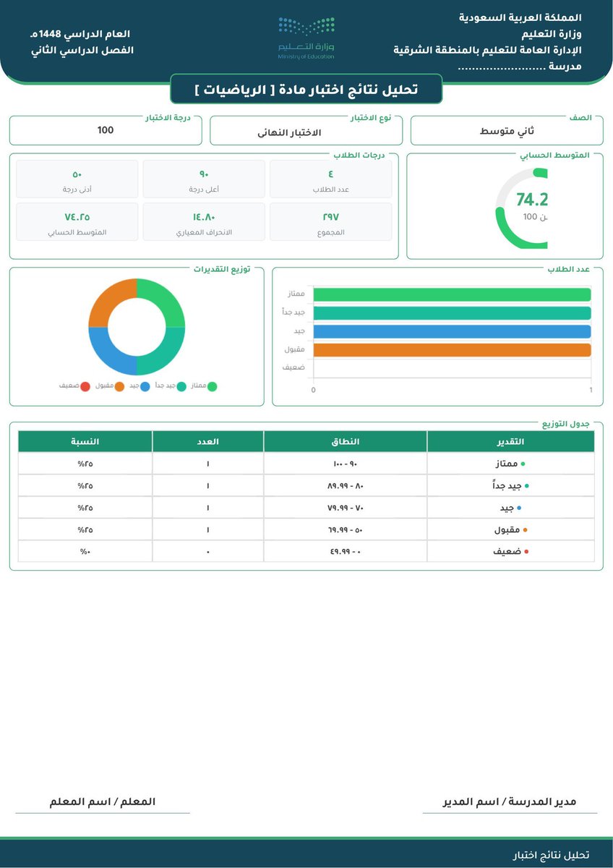Click the المتوسط الحسابي card showing ٧٤.٢٥
Viewport: 613px width, 868px height.
tap(77, 221)
